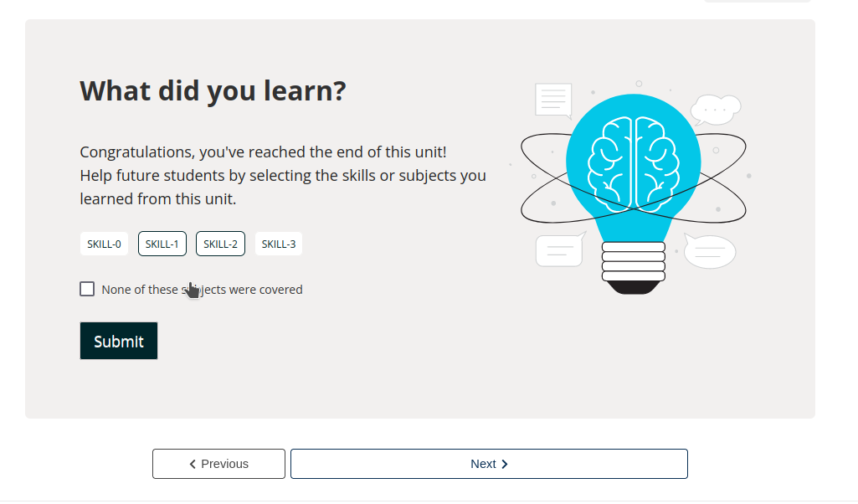Go to the Previous unit page

point(218,464)
